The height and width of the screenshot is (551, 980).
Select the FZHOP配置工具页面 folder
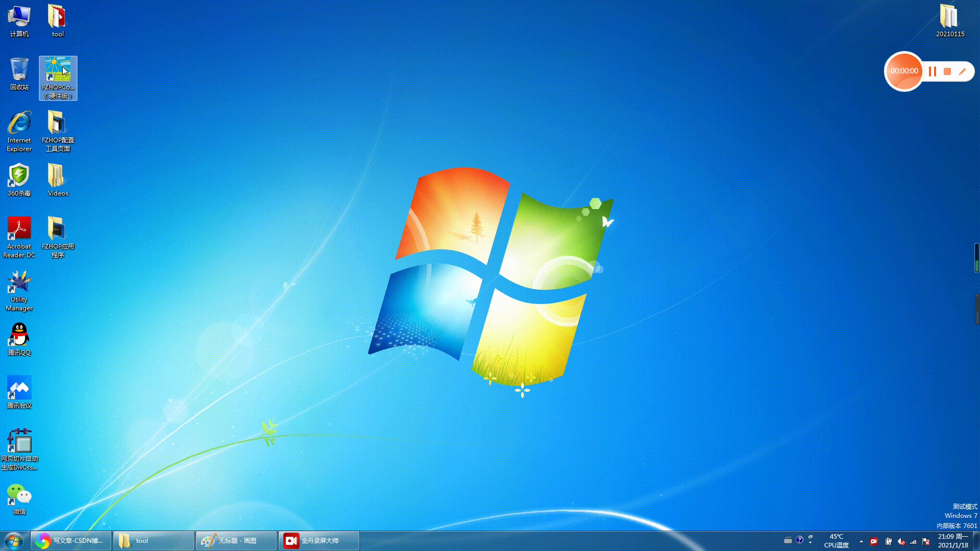click(58, 132)
